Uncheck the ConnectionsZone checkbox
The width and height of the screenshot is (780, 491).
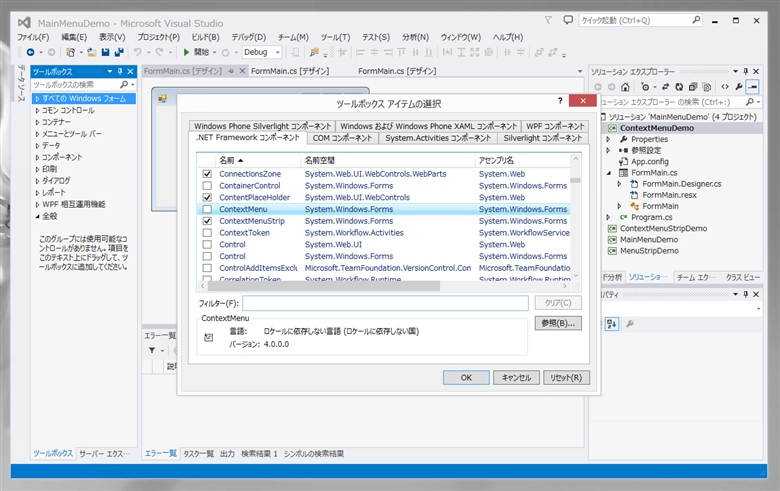207,174
